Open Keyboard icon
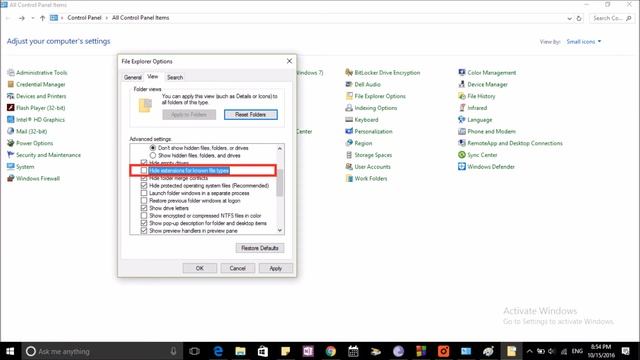The width and height of the screenshot is (640, 360). [x=349, y=120]
